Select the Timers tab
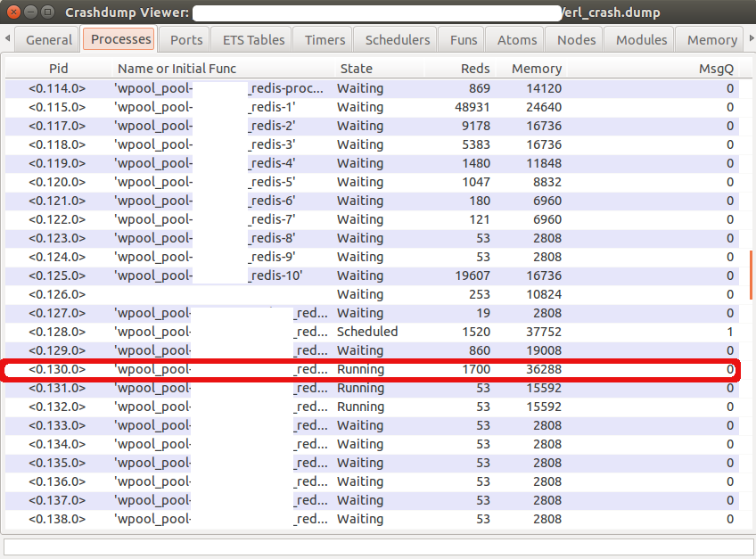Viewport: 756px width, 559px height. pos(325,39)
